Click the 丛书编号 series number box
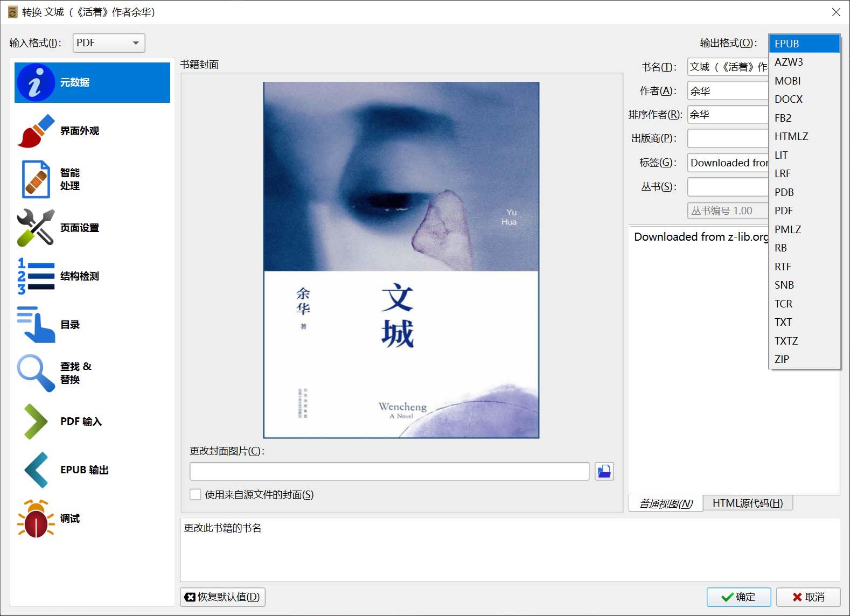850x616 pixels. (x=728, y=211)
